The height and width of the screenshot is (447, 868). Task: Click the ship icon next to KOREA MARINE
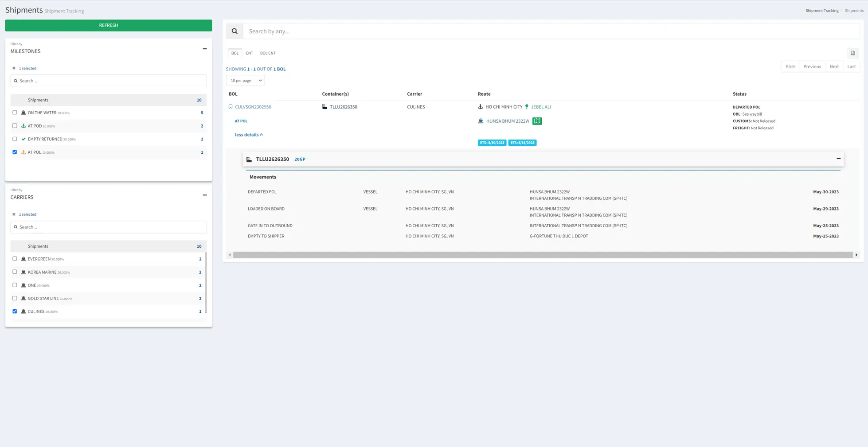pos(23,272)
